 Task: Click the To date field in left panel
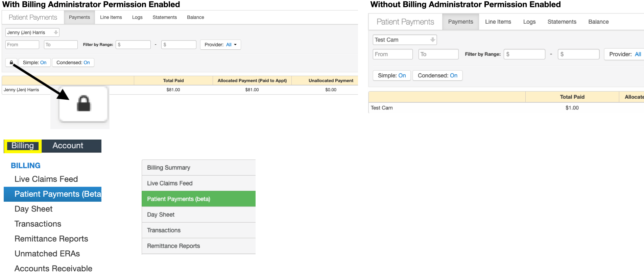pos(61,45)
